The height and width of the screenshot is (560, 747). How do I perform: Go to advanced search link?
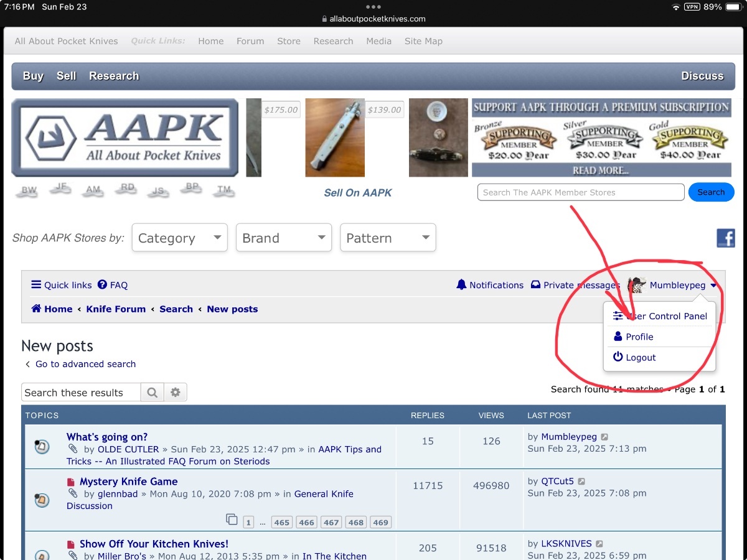(85, 364)
